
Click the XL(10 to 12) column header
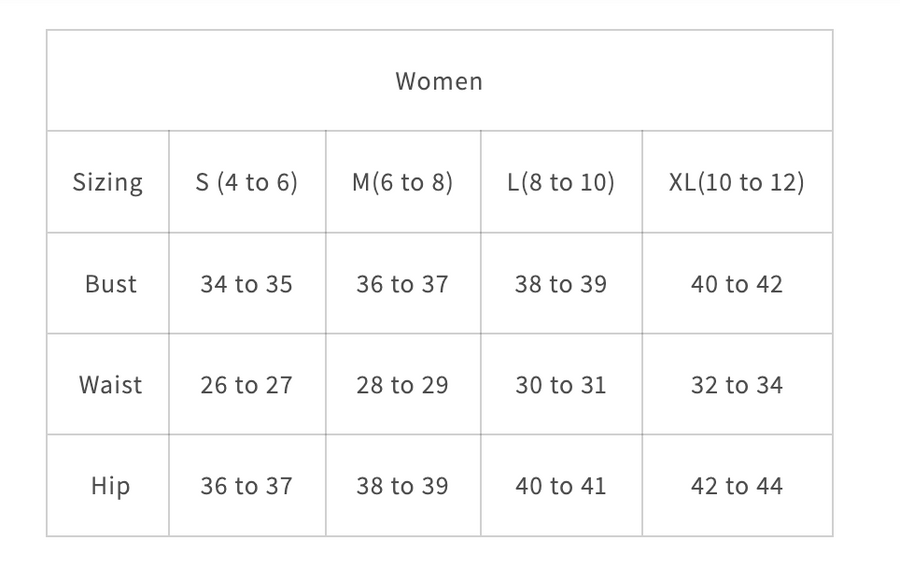click(736, 182)
